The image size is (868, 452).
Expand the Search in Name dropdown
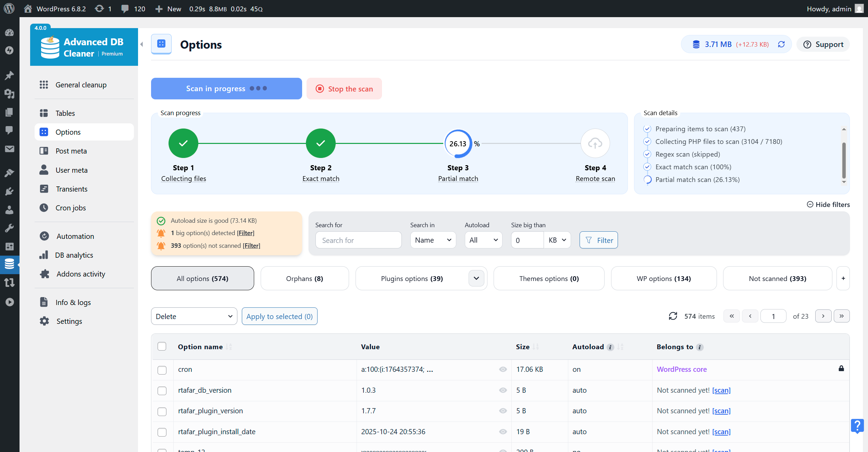pos(433,240)
